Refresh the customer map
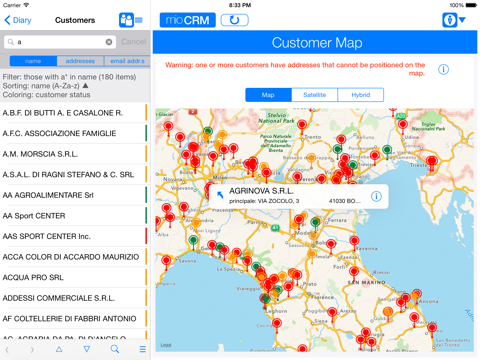The width and height of the screenshot is (480, 360). (x=235, y=20)
